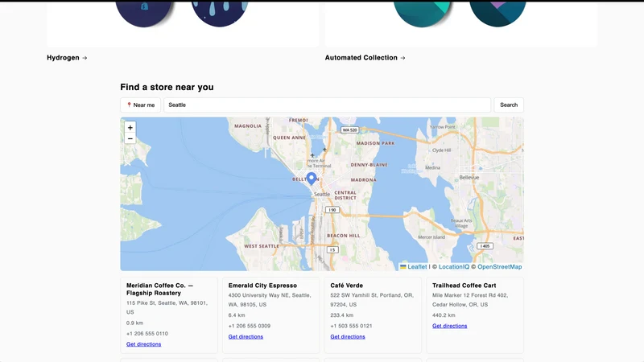Click the Mercer Island label on map

(431, 237)
